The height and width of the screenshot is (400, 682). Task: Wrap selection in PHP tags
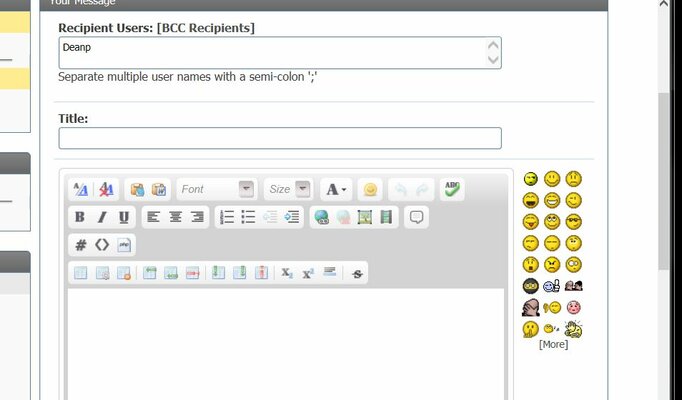point(124,245)
